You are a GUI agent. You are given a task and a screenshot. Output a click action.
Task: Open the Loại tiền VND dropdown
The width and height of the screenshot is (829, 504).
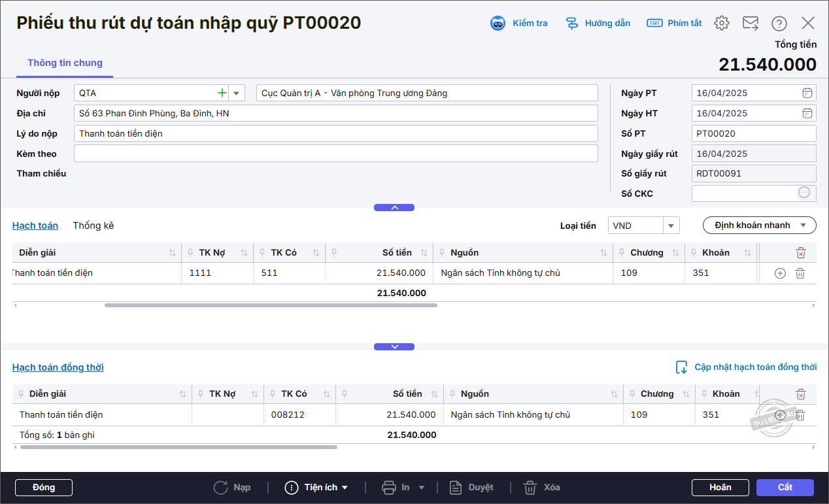click(671, 226)
